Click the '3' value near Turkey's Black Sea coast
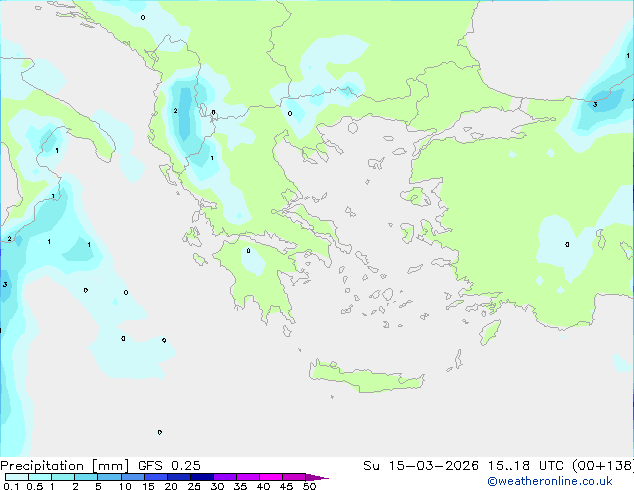The height and width of the screenshot is (490, 634). (595, 105)
